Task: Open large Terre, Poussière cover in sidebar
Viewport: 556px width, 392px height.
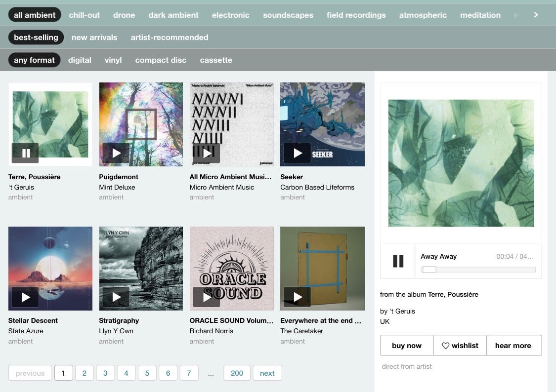Action: point(461,163)
